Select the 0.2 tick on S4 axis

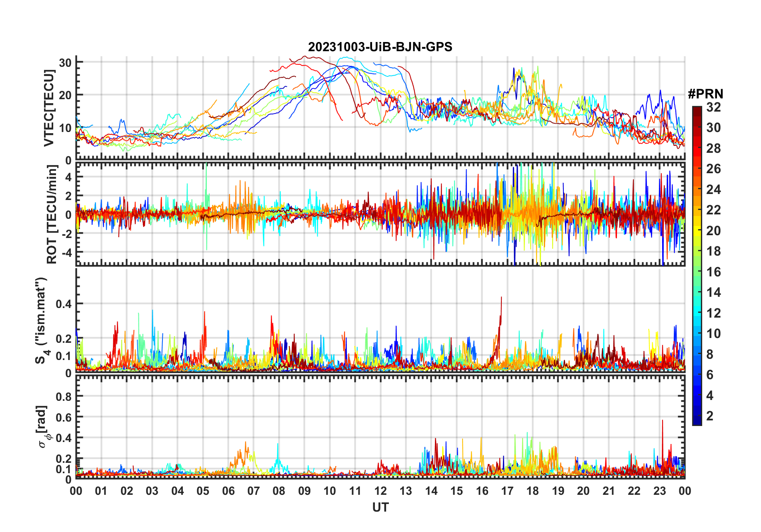64,339
